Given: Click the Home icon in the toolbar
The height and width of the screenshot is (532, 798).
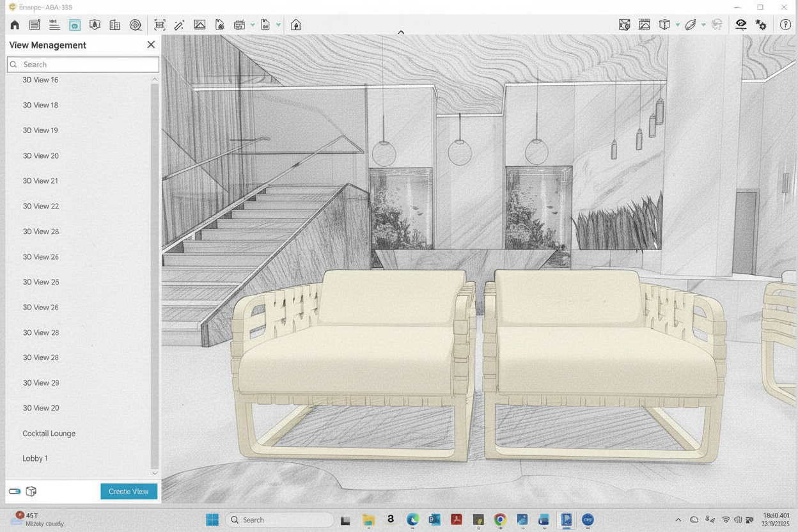Looking at the screenshot, I should click(15, 25).
